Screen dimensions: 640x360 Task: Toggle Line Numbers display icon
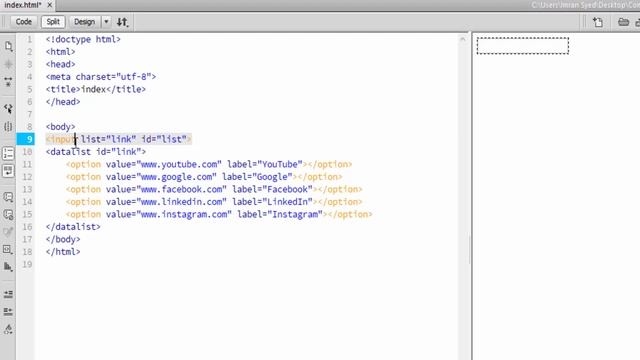[8, 153]
